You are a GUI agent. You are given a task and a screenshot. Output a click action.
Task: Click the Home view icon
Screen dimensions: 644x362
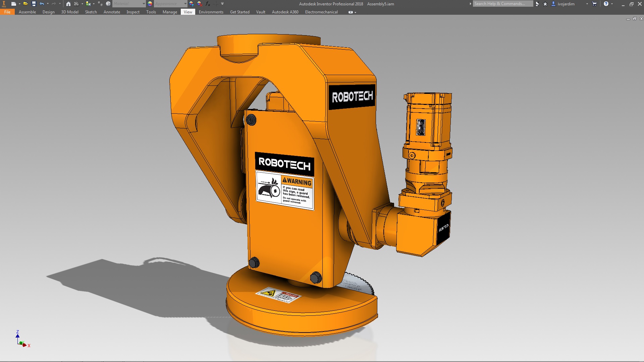(68, 4)
